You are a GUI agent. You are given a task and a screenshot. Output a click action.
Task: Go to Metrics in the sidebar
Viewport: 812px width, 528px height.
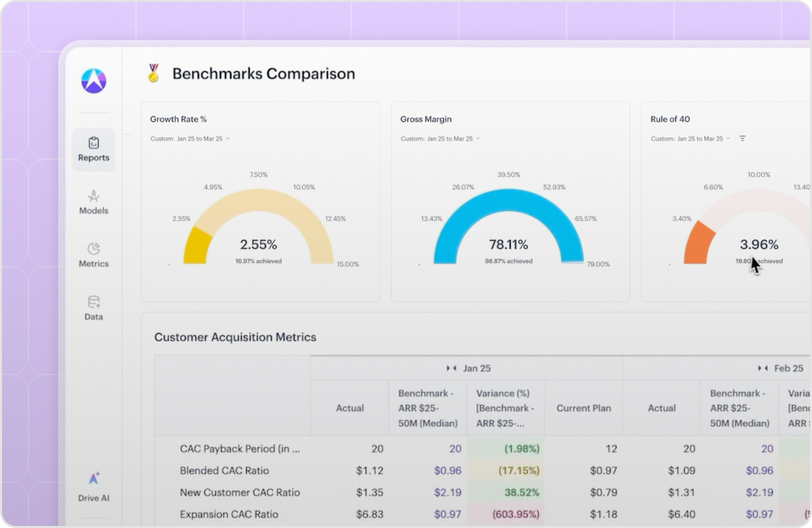[x=93, y=255]
